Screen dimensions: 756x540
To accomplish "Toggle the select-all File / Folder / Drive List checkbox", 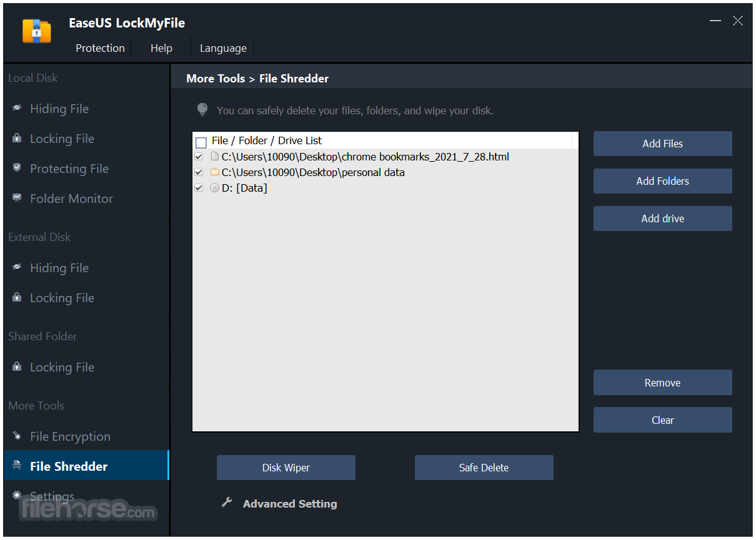I will 201,142.
